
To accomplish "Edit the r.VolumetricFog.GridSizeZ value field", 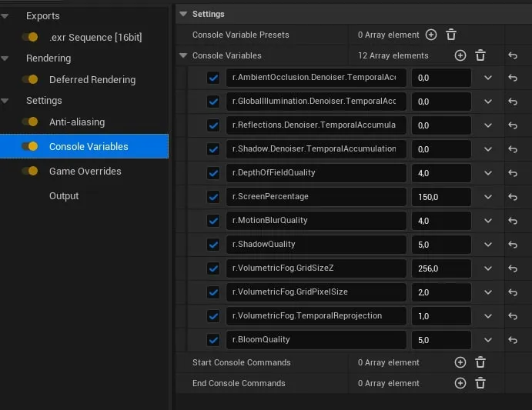I will tap(441, 268).
